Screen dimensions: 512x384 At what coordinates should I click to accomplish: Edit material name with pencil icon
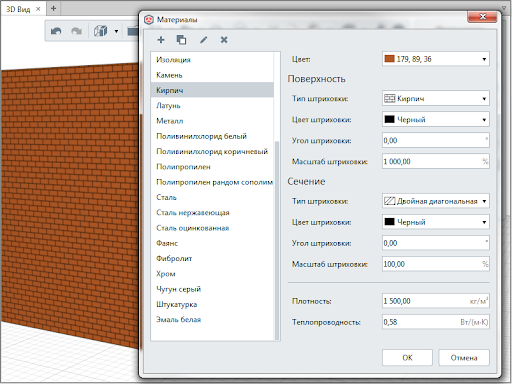click(203, 40)
